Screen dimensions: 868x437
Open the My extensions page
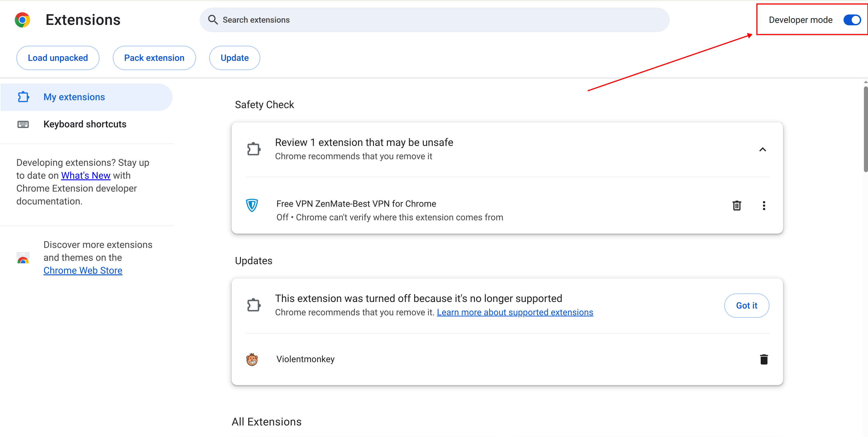pyautogui.click(x=87, y=97)
